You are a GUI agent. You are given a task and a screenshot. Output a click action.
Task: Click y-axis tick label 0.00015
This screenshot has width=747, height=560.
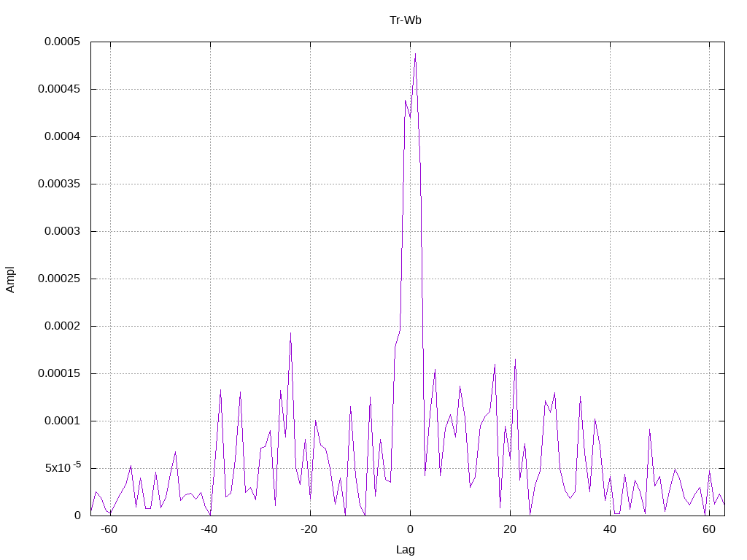tap(59, 373)
